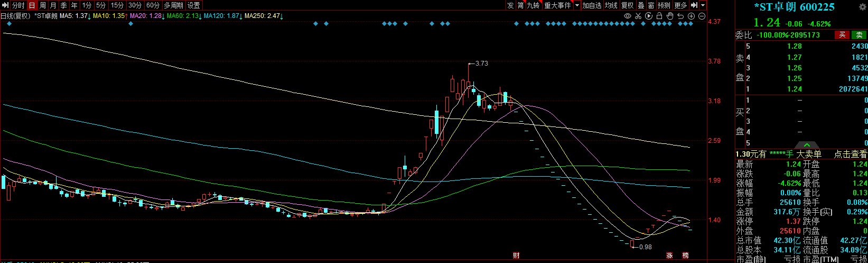Switch to the 30分 period tab
Image resolution: width=868 pixels, height=263 pixels.
coord(135,5)
